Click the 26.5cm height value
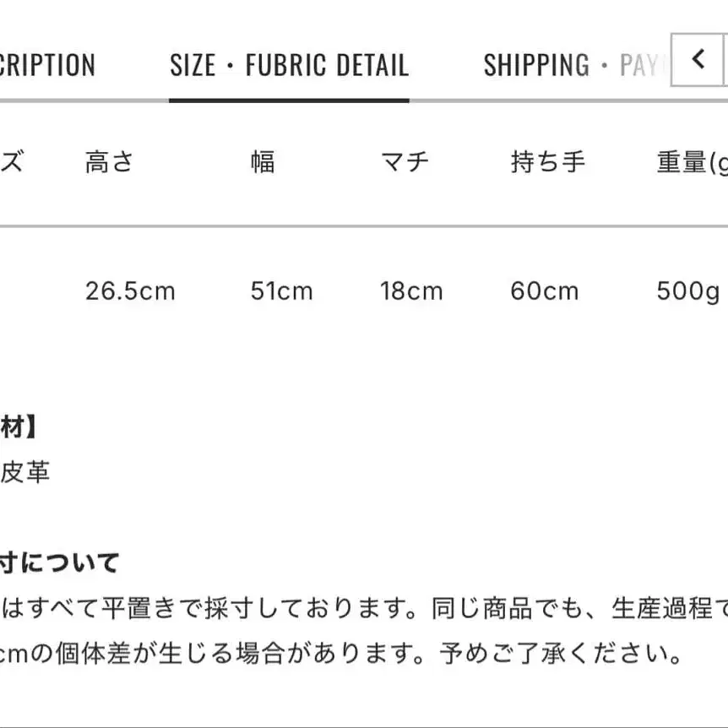 [130, 291]
